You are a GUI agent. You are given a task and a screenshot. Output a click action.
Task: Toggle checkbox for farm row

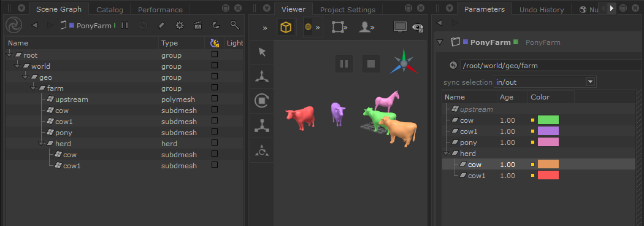(x=215, y=88)
